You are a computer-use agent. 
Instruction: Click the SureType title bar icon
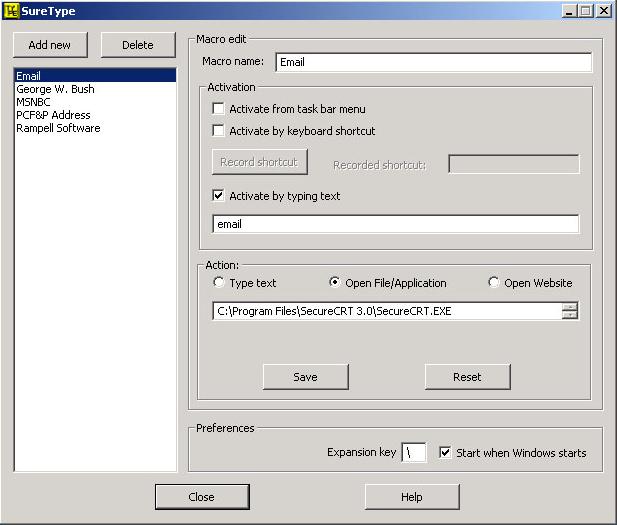(11, 11)
